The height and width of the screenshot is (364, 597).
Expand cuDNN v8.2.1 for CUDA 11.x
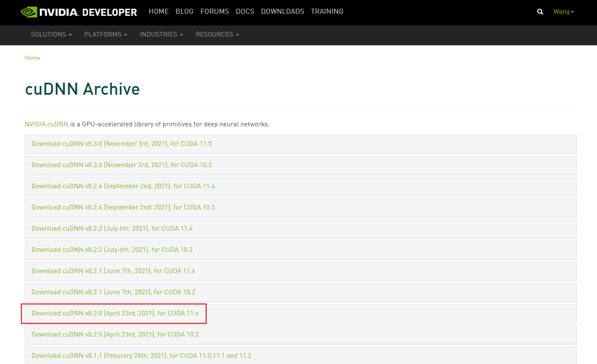pos(300,271)
